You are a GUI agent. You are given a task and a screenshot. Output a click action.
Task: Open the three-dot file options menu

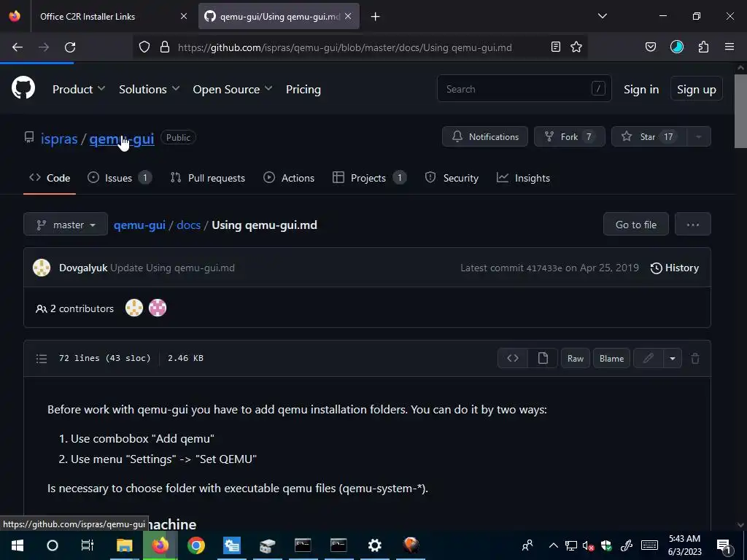coord(693,225)
